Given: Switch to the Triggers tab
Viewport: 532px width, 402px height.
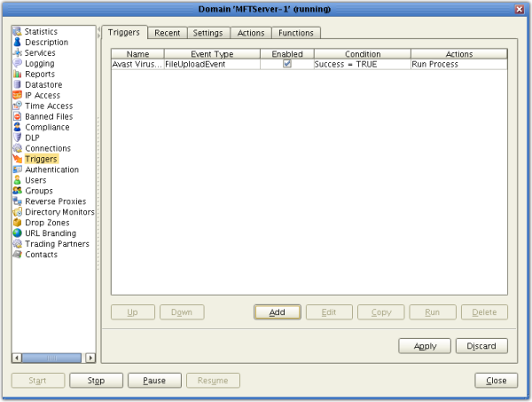Looking at the screenshot, I should coord(124,32).
